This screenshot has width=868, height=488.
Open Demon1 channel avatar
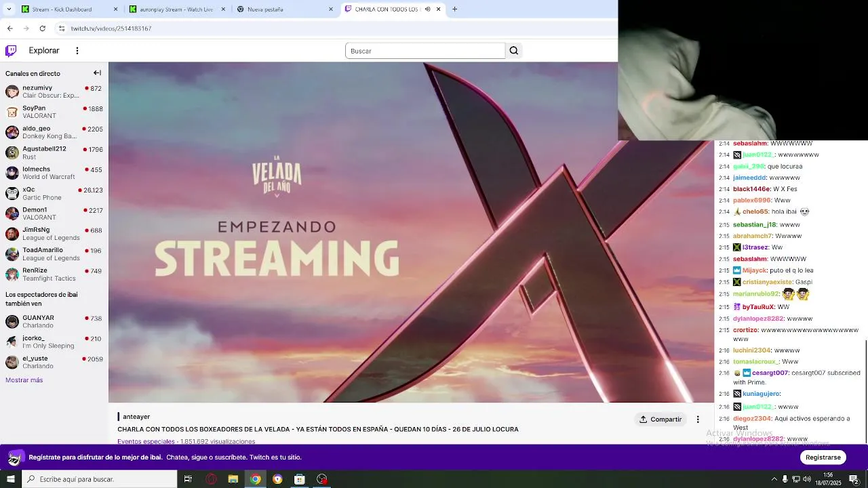[12, 213]
